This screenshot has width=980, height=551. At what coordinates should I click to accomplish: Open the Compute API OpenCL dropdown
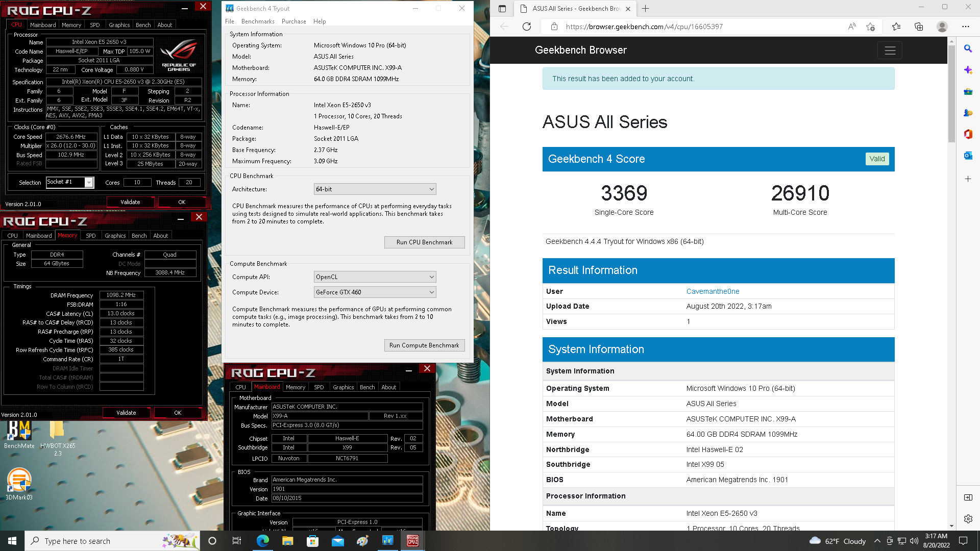pyautogui.click(x=375, y=277)
